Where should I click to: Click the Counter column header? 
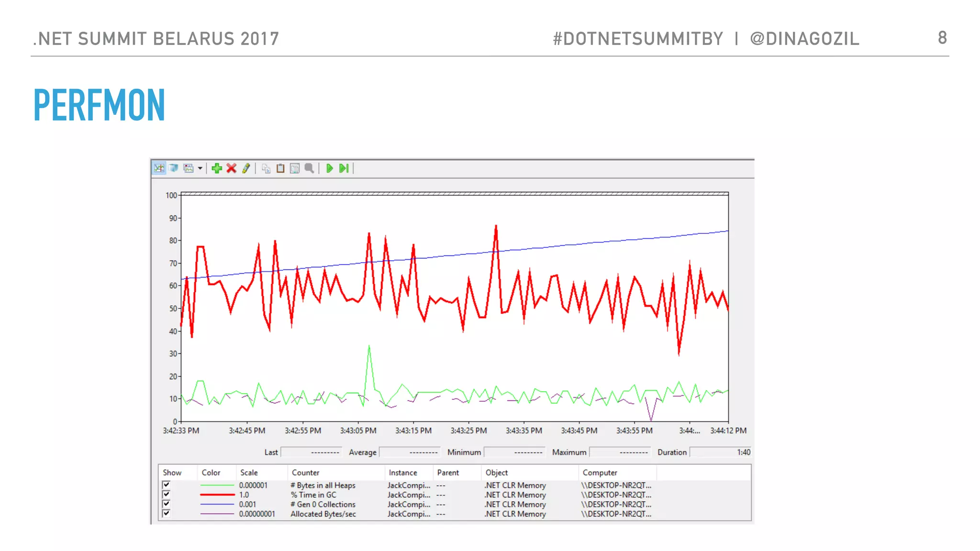pos(306,473)
